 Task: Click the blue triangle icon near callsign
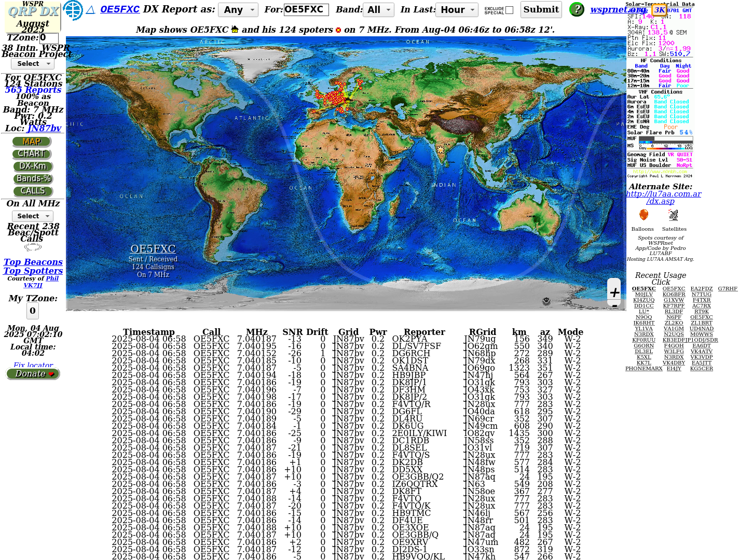[x=91, y=10]
